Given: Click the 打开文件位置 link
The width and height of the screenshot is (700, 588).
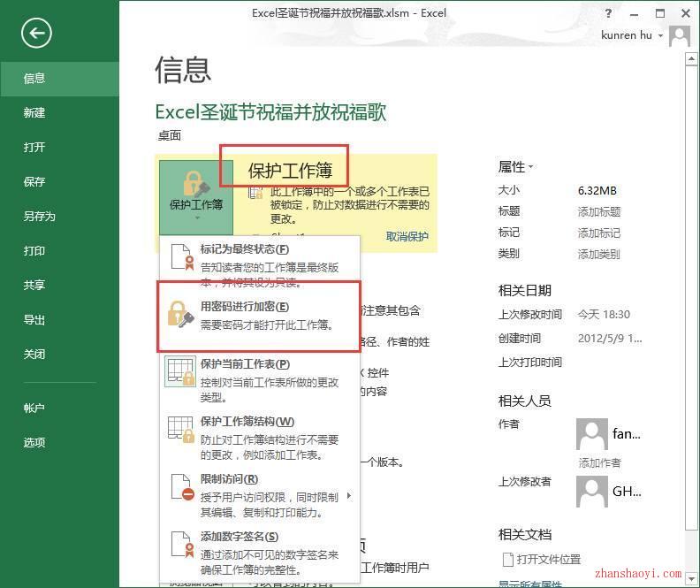Looking at the screenshot, I should point(548,560).
